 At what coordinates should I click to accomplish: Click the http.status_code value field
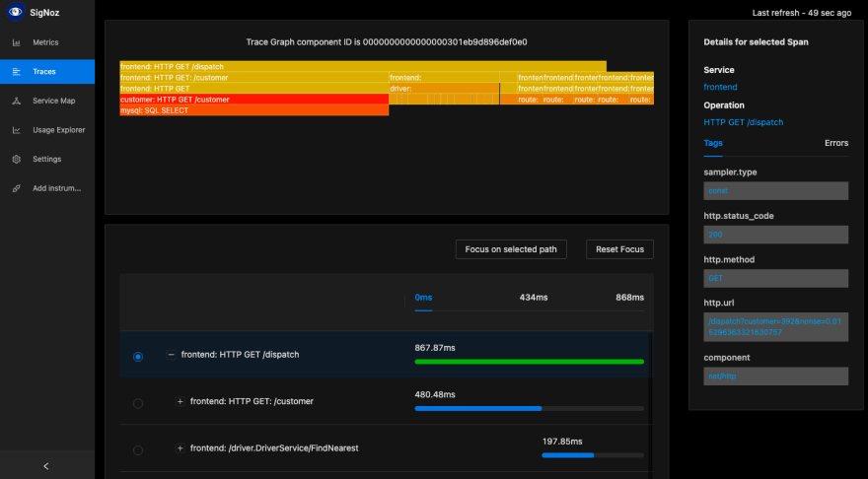(775, 235)
